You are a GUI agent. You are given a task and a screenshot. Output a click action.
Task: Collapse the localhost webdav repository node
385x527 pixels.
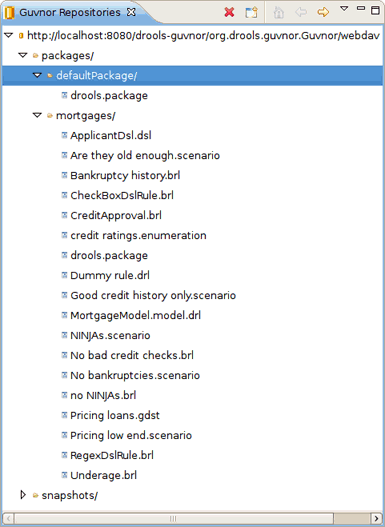tap(9, 35)
